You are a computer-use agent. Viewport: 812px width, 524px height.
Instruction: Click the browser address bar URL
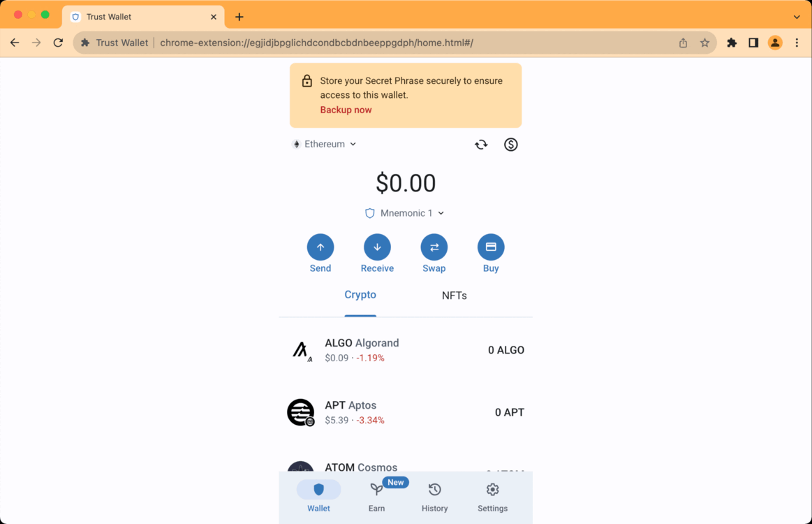click(316, 43)
